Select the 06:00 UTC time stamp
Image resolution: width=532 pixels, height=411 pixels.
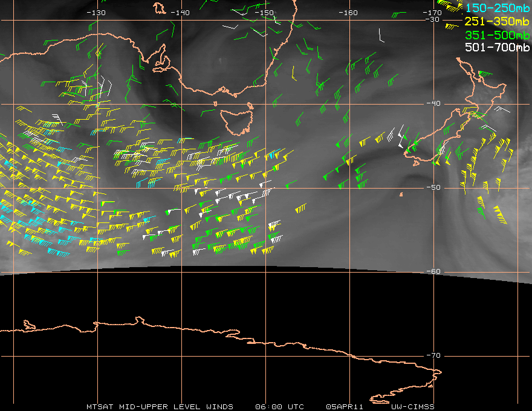coord(279,407)
